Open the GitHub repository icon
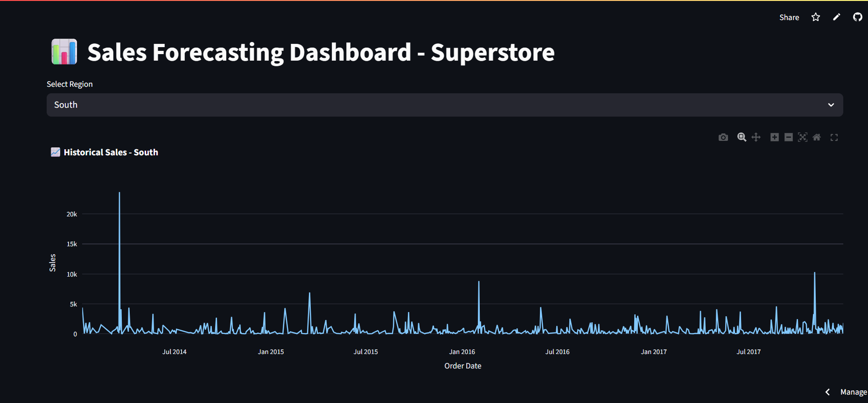This screenshot has width=868, height=403. [x=857, y=17]
